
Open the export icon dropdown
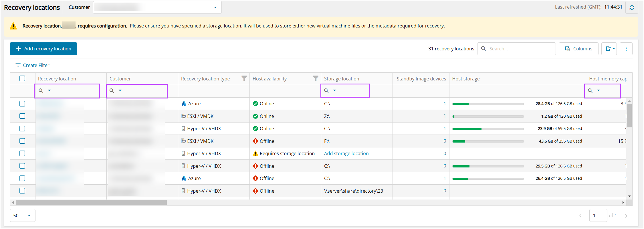pyautogui.click(x=609, y=49)
